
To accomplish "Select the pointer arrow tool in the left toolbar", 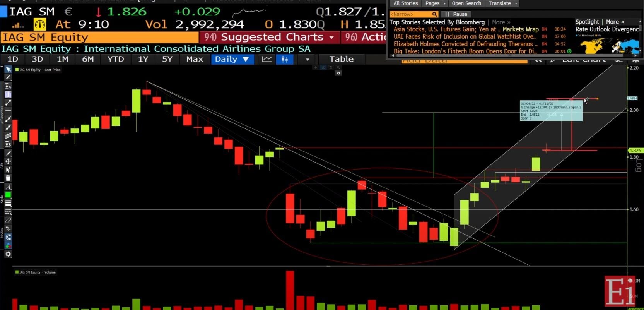I will tap(8, 69).
